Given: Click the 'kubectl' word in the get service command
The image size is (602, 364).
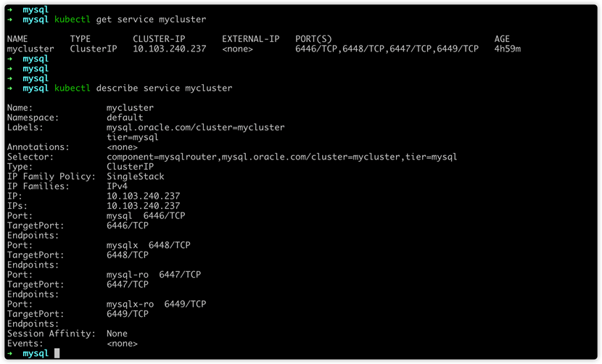Looking at the screenshot, I should pos(73,19).
